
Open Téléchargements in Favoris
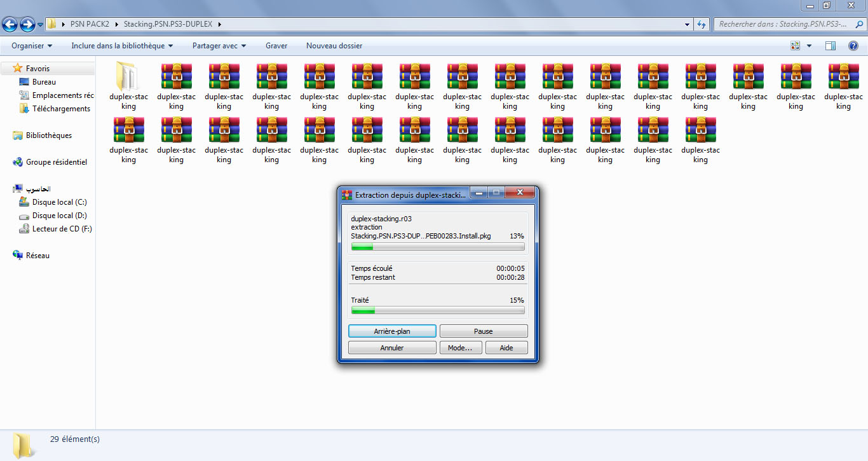pyautogui.click(x=61, y=109)
